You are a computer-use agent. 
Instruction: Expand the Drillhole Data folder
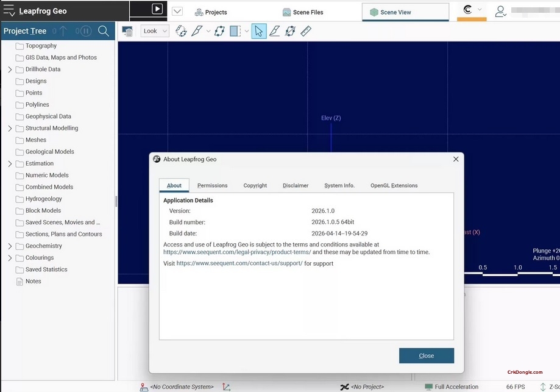pos(10,69)
